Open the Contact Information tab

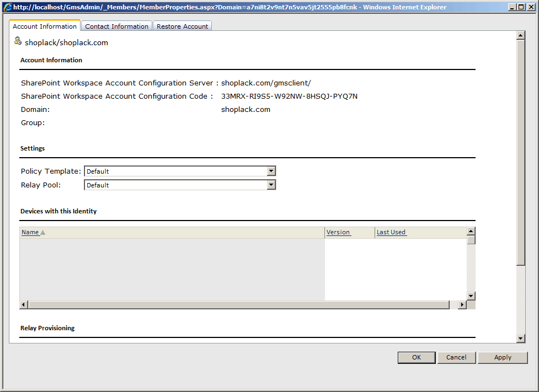[x=116, y=26]
